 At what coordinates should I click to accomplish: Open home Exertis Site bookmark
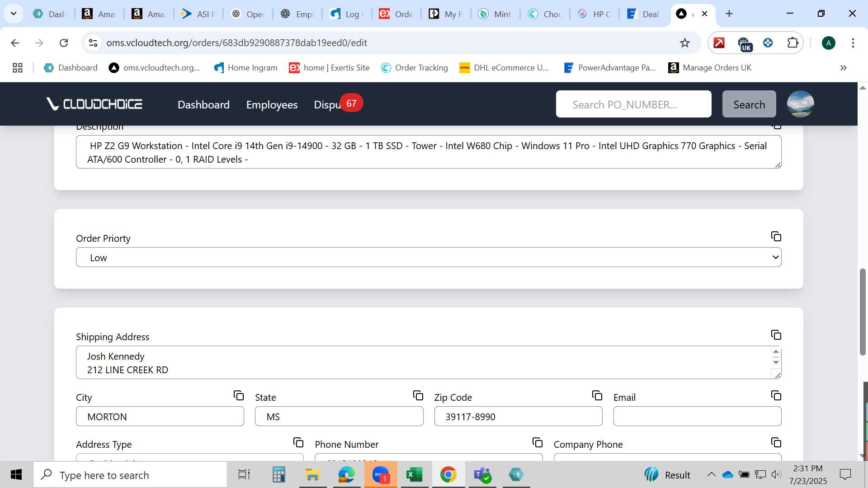pyautogui.click(x=330, y=68)
